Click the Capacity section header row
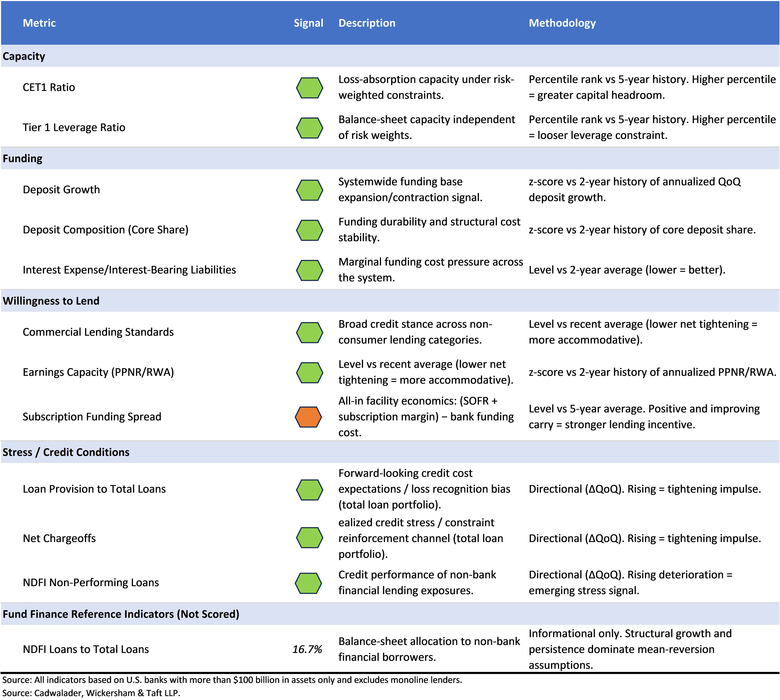 tap(24, 56)
